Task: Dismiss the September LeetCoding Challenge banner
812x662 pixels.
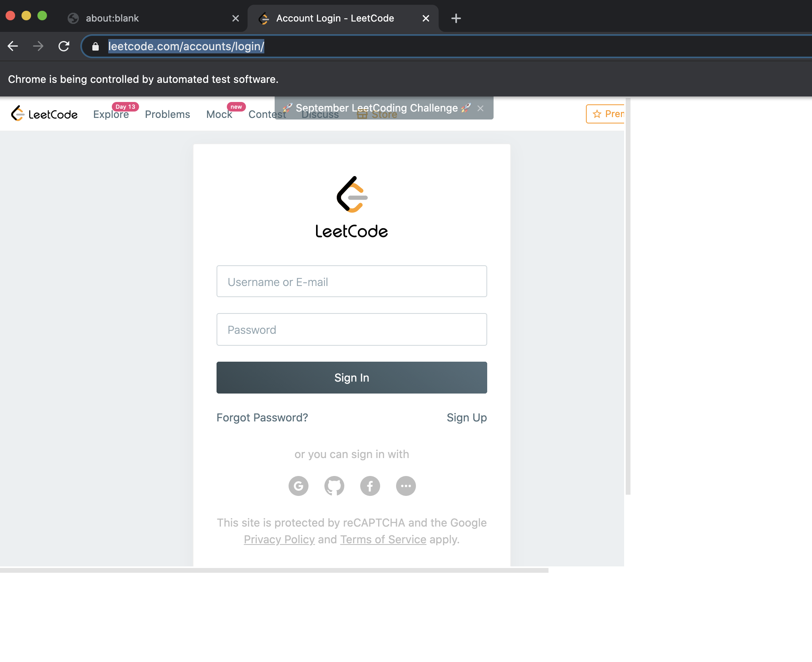Action: (480, 108)
